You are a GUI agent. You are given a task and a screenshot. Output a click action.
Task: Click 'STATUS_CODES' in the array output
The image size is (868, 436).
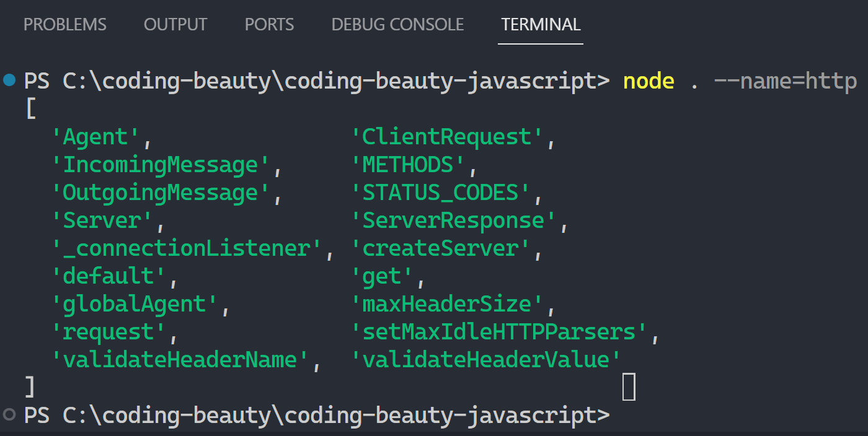tap(440, 193)
